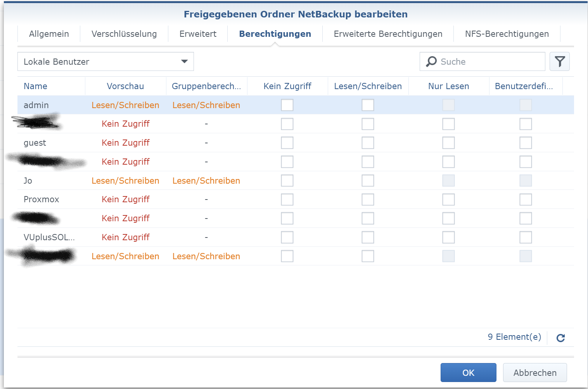Click the Vorschau column header

click(125, 86)
